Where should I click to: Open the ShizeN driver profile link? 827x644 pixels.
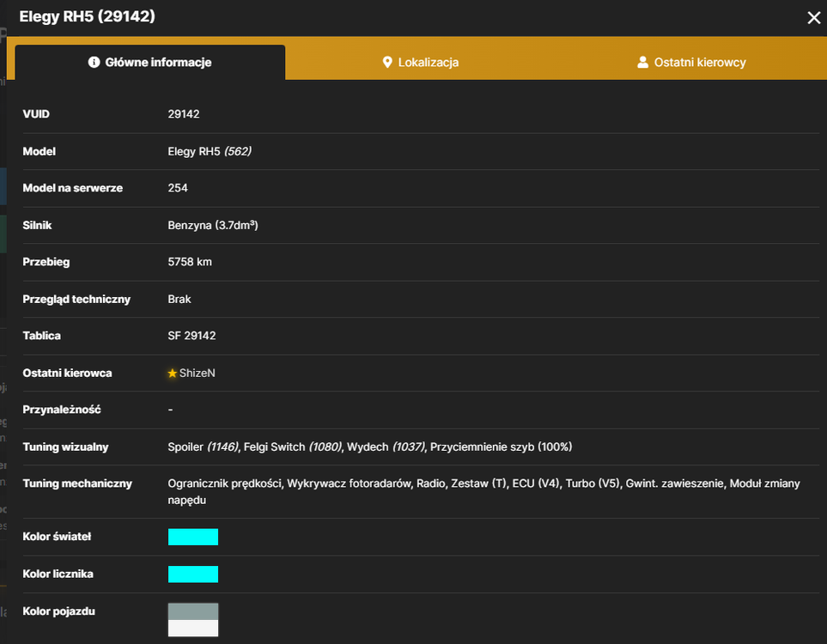pos(198,374)
